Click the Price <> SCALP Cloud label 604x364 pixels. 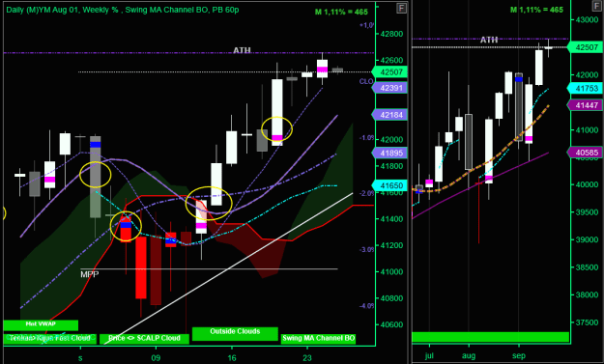(144, 339)
